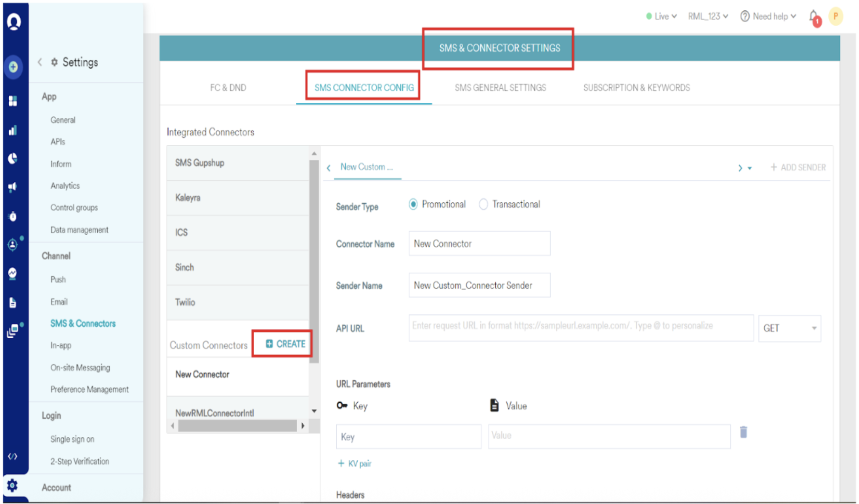
Task: Open Preference Management settings
Action: [89, 389]
